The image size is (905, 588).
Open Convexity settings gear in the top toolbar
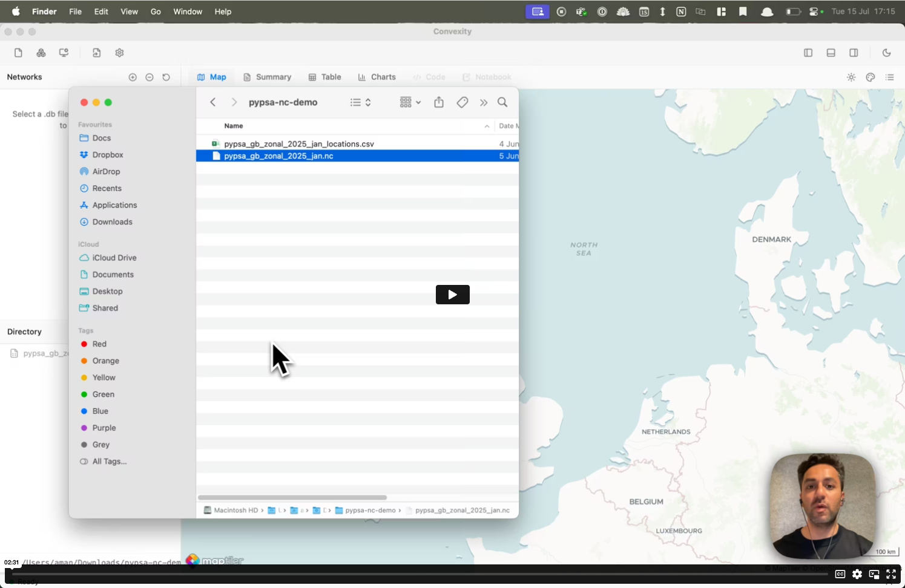[119, 53]
